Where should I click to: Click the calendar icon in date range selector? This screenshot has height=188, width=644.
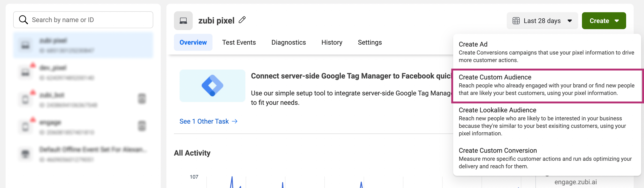coord(516,21)
